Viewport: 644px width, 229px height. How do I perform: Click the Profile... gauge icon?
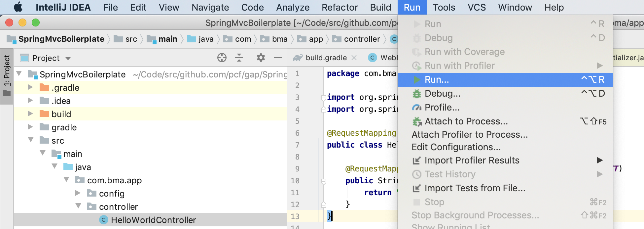tap(417, 108)
